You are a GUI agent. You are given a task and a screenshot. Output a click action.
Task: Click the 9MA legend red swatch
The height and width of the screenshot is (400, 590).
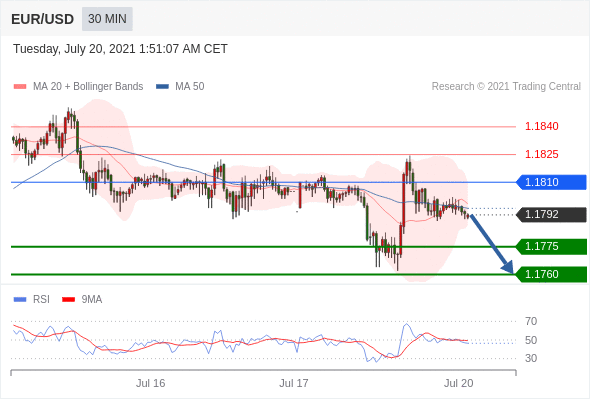click(x=68, y=300)
